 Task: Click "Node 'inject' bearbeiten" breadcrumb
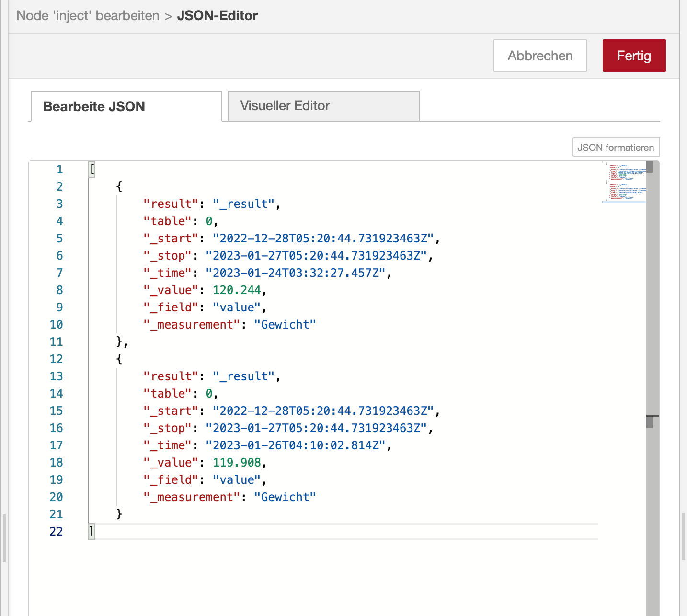coord(88,15)
